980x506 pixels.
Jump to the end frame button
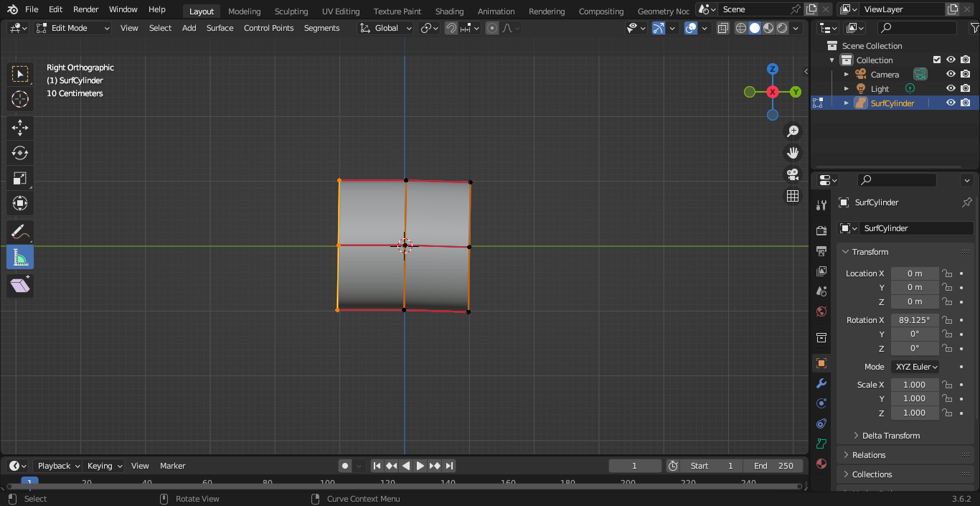[449, 466]
